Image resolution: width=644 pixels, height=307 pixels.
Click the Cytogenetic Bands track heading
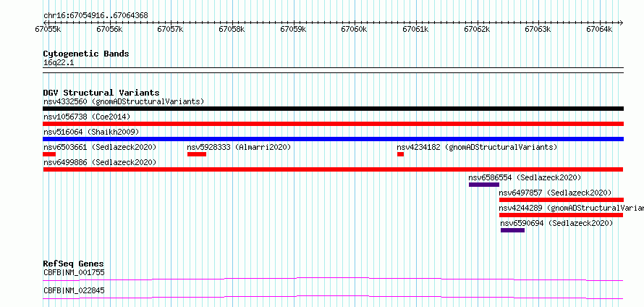point(86,54)
